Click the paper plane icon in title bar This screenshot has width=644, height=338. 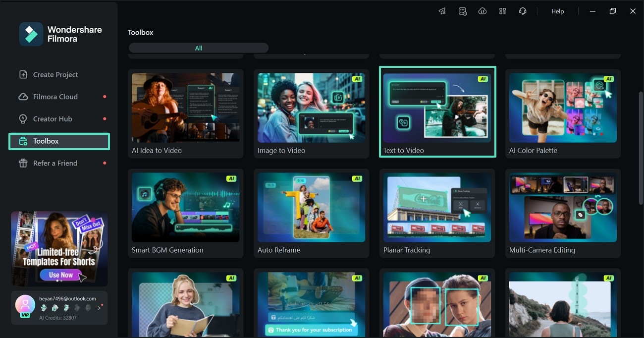tap(442, 11)
